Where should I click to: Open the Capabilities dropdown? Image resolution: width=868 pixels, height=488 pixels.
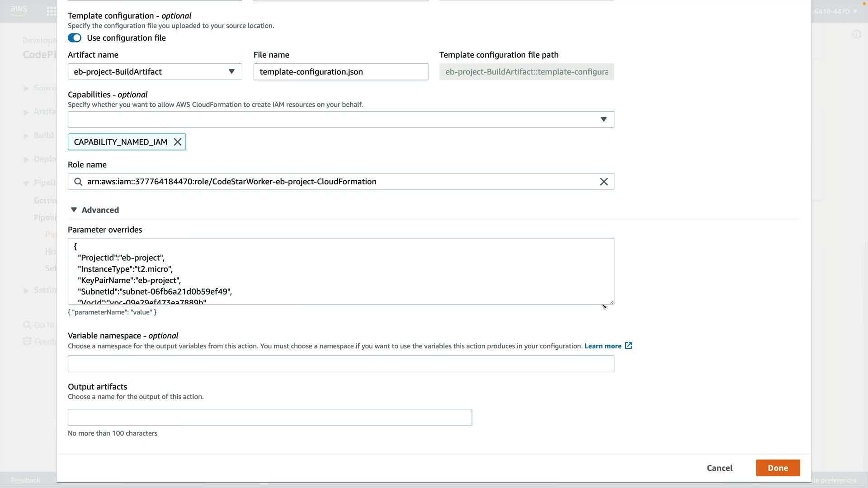point(340,119)
